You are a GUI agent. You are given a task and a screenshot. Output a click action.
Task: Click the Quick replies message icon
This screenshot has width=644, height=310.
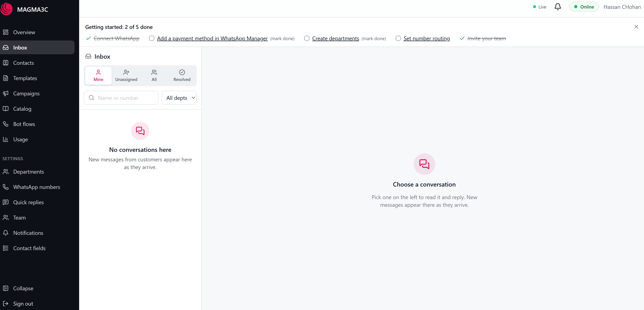6,202
